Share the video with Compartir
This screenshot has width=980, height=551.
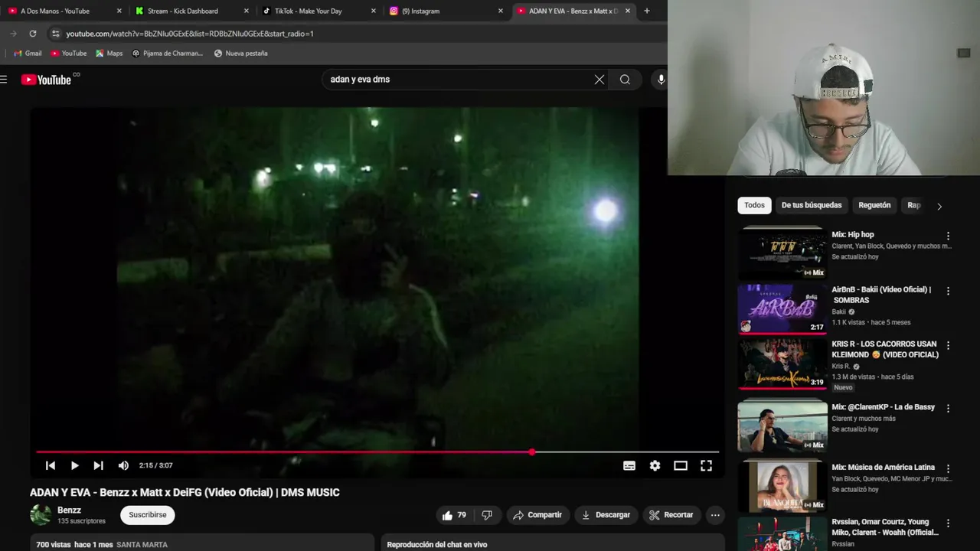537,515
